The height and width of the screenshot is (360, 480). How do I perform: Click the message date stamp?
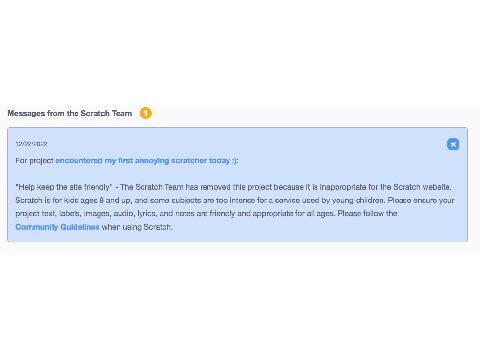coord(31,144)
